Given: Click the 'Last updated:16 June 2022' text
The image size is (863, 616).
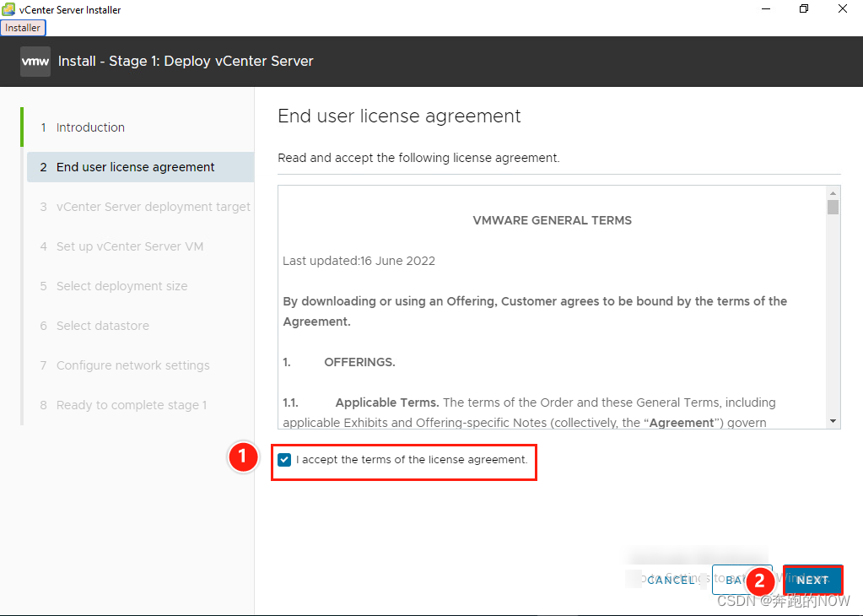Looking at the screenshot, I should pos(359,261).
